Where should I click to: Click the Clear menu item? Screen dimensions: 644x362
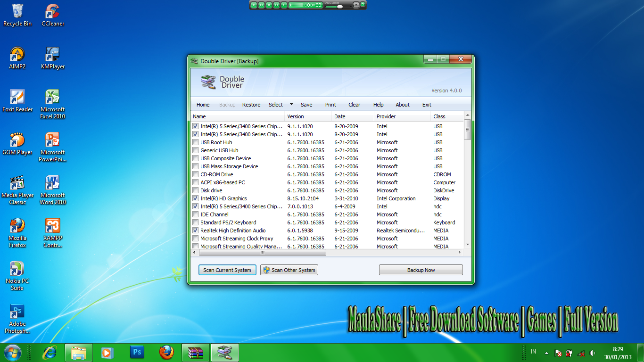(355, 105)
